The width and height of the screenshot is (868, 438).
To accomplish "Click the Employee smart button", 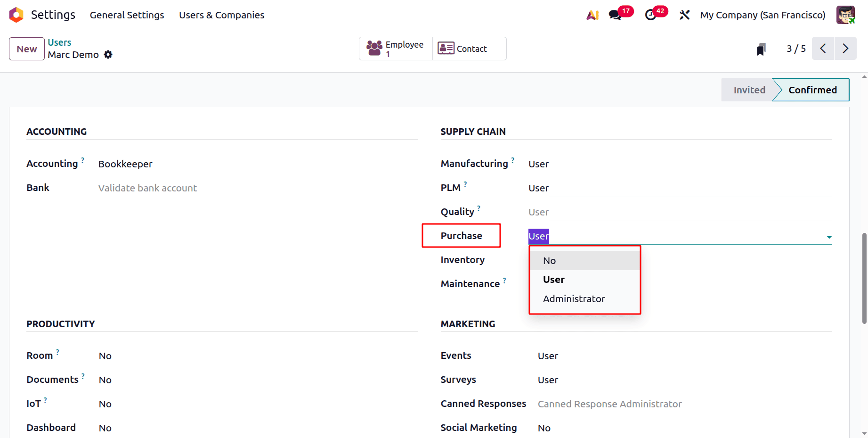I will coord(396,48).
